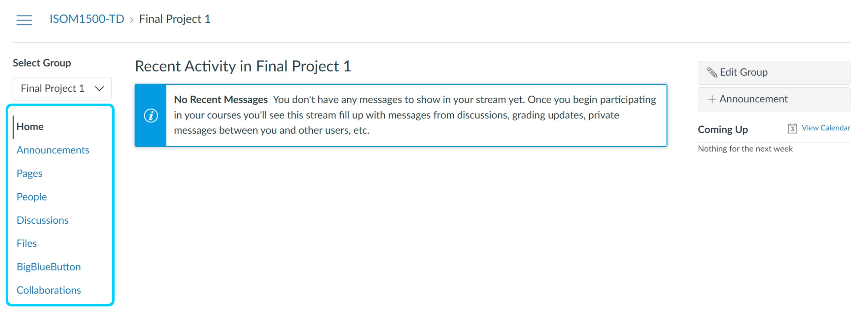
Task: Click the info icon in the message box
Action: tap(151, 116)
